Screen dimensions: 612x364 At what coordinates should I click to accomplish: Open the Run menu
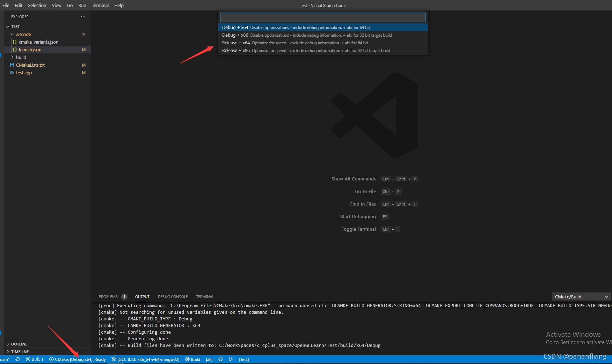[82, 5]
